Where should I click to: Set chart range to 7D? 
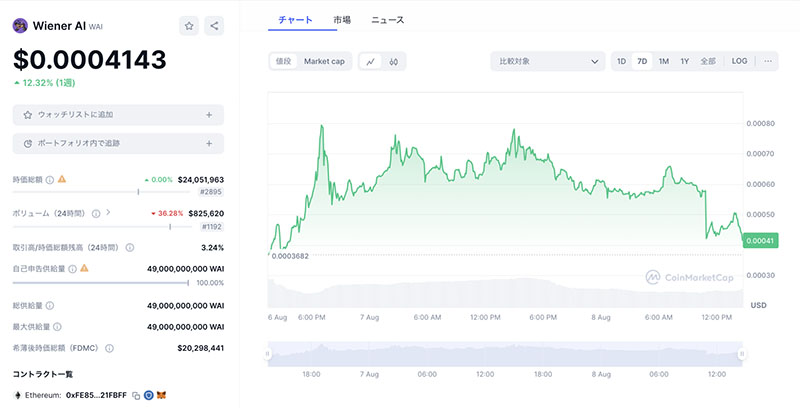642,61
